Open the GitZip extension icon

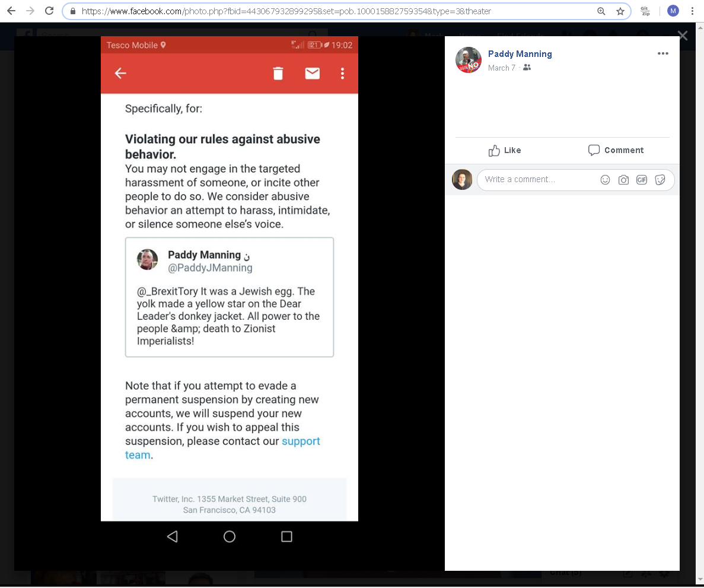click(645, 11)
